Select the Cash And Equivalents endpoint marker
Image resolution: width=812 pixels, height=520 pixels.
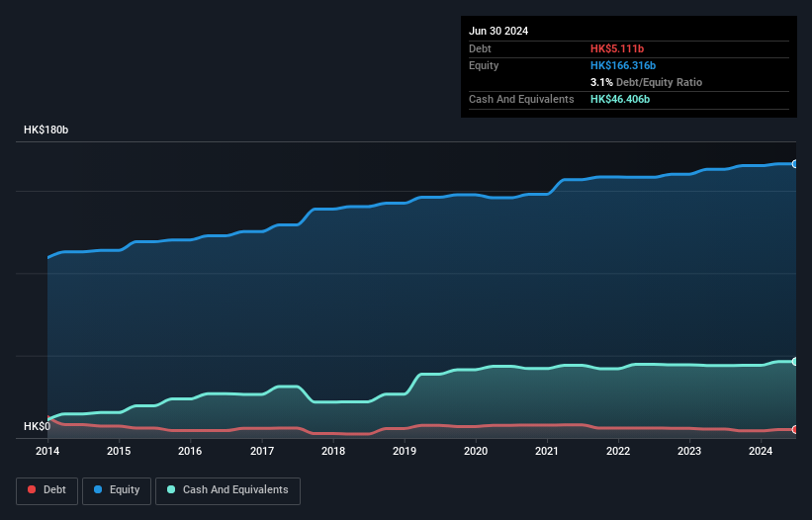tap(795, 362)
